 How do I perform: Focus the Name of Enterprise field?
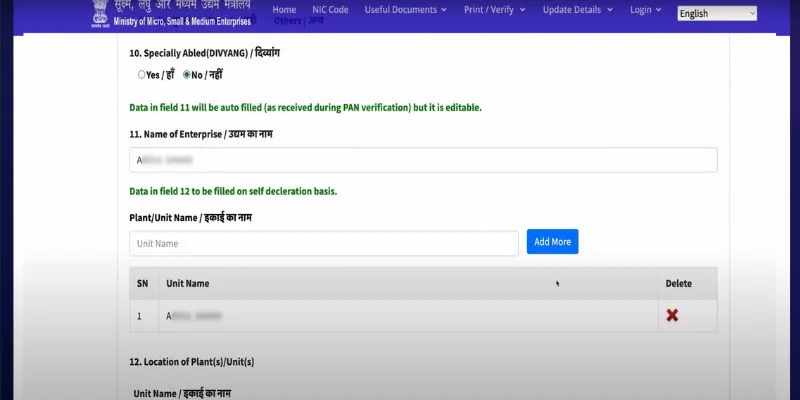[423, 160]
